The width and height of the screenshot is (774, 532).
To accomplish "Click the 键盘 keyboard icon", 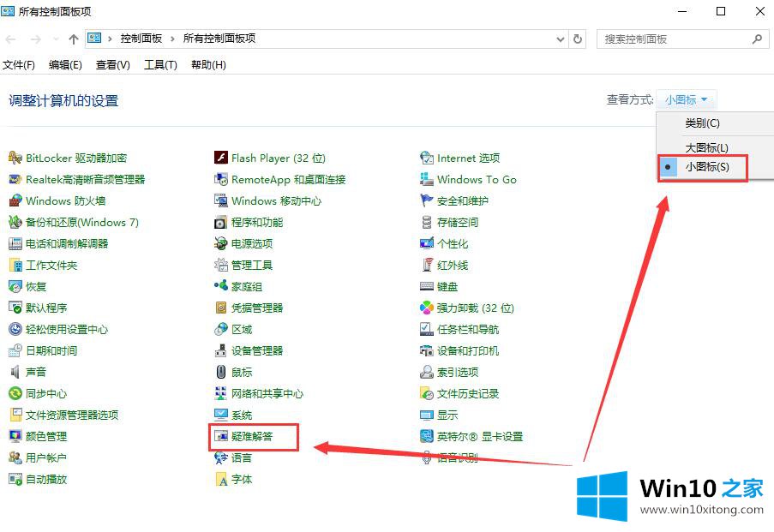I will click(427, 286).
